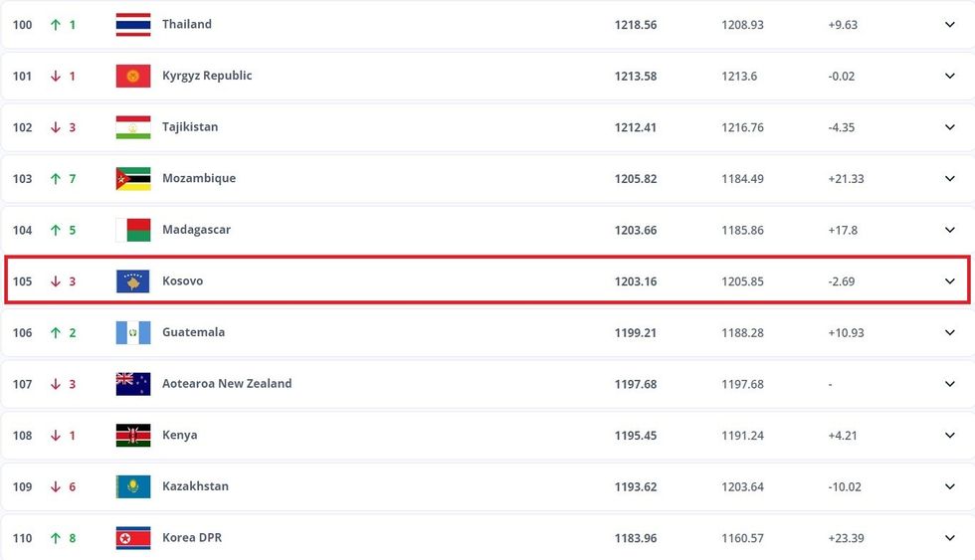Click the Thailand flag icon
This screenshot has width=975, height=560.
click(133, 25)
